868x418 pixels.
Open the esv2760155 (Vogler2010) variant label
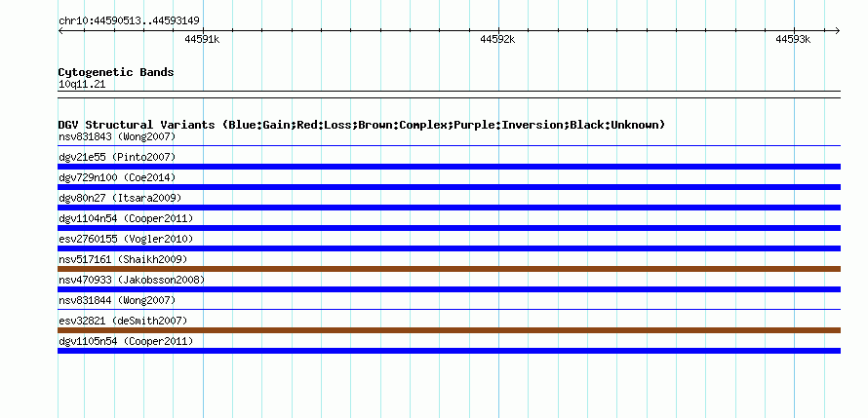point(126,239)
